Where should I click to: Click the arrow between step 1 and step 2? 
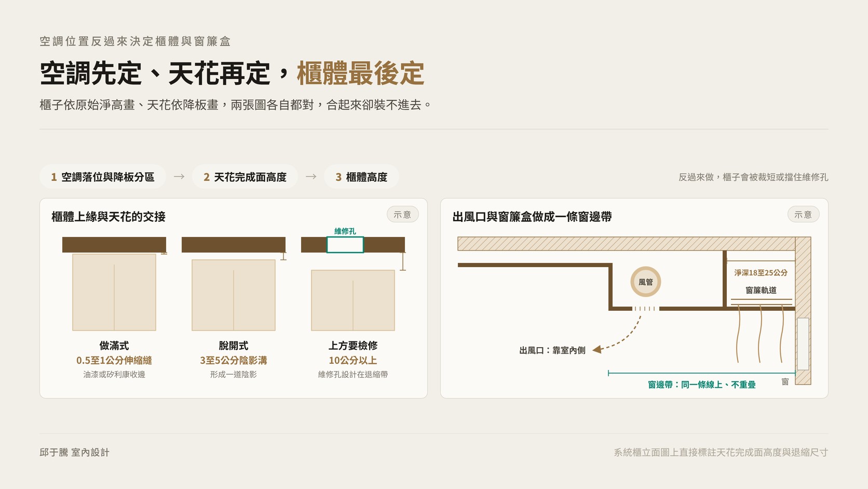coord(179,177)
